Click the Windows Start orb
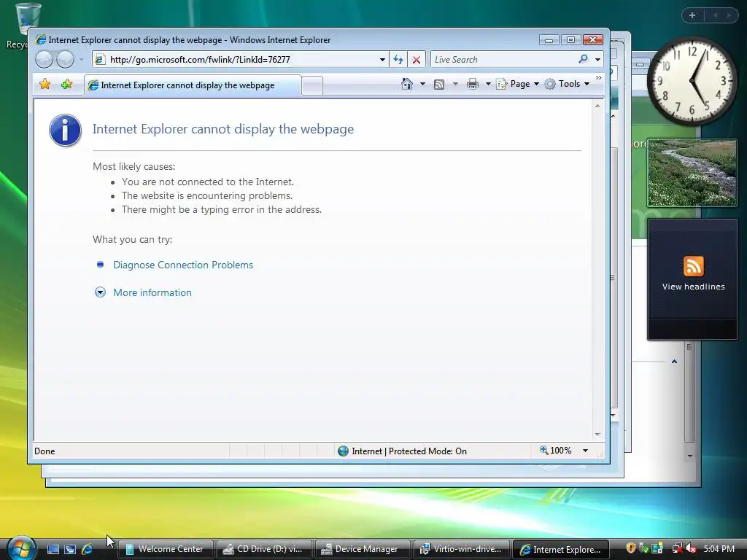 coord(21,548)
